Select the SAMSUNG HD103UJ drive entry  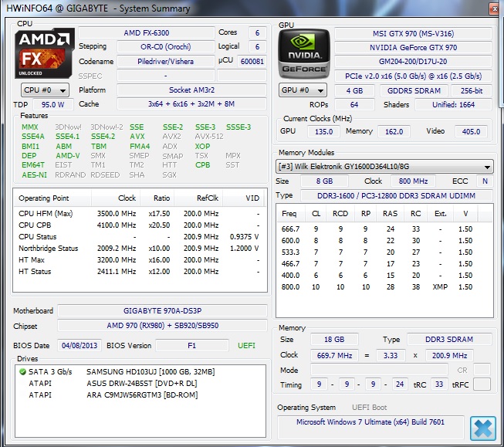pos(140,372)
